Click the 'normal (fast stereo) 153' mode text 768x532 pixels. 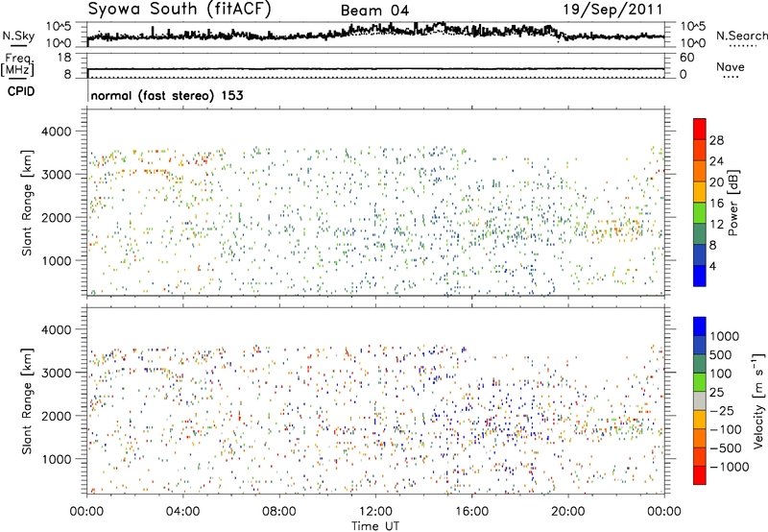coord(167,95)
